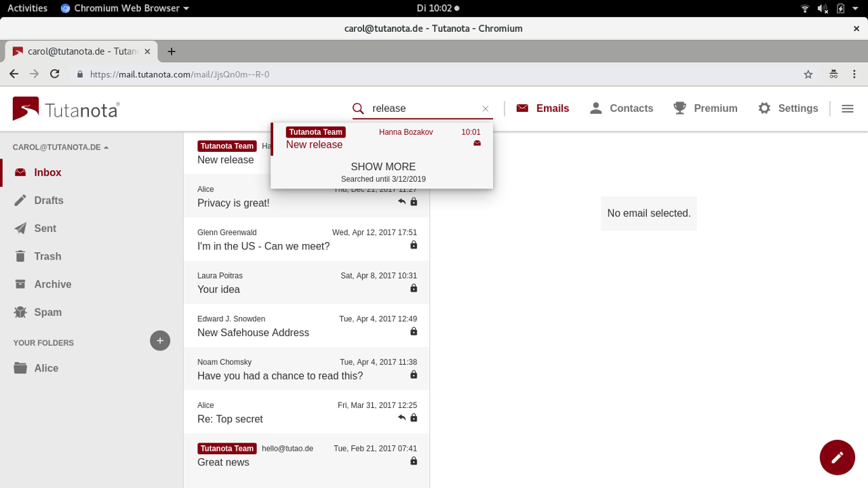
Task: Click the volume icon in the system tray
Action: (823, 8)
